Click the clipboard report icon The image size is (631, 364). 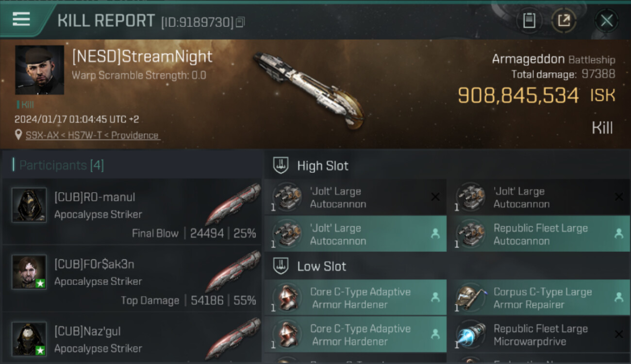tap(529, 21)
